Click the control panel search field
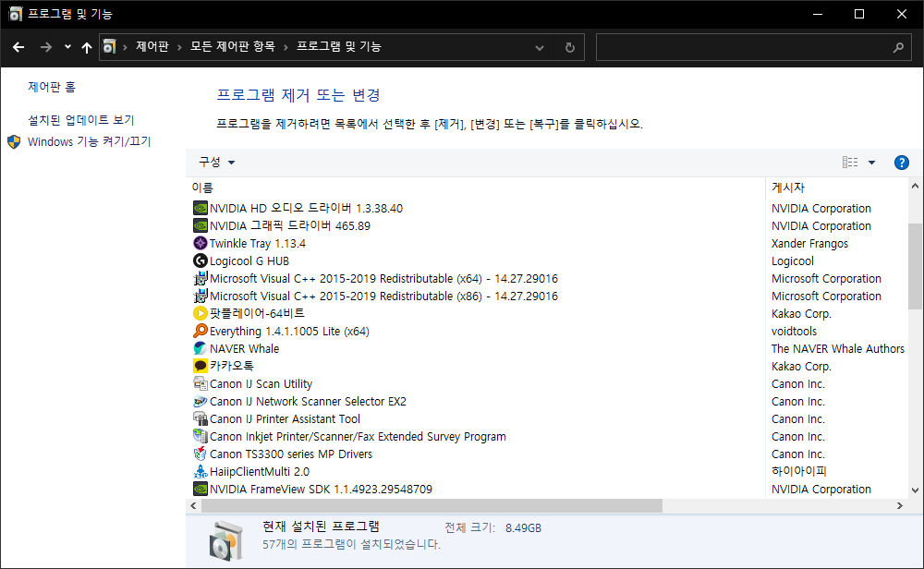The image size is (924, 569). (754, 47)
